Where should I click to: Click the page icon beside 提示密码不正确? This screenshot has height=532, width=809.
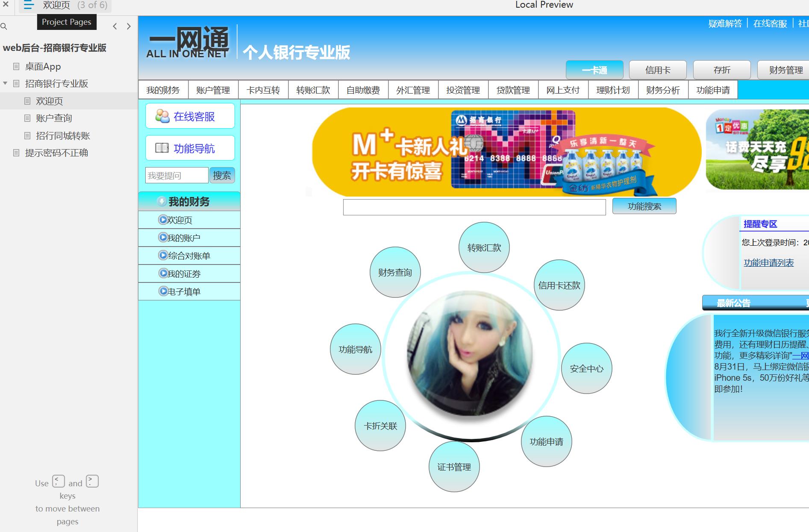[16, 153]
